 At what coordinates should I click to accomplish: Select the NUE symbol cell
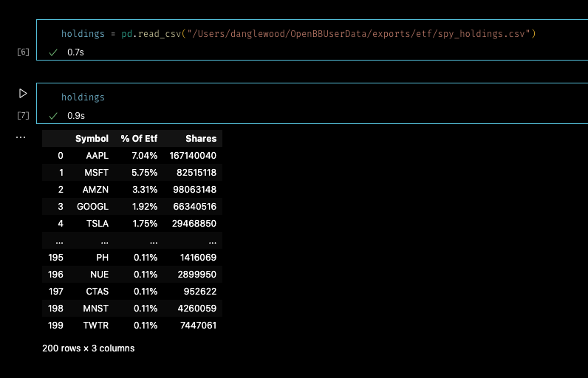[100, 275]
